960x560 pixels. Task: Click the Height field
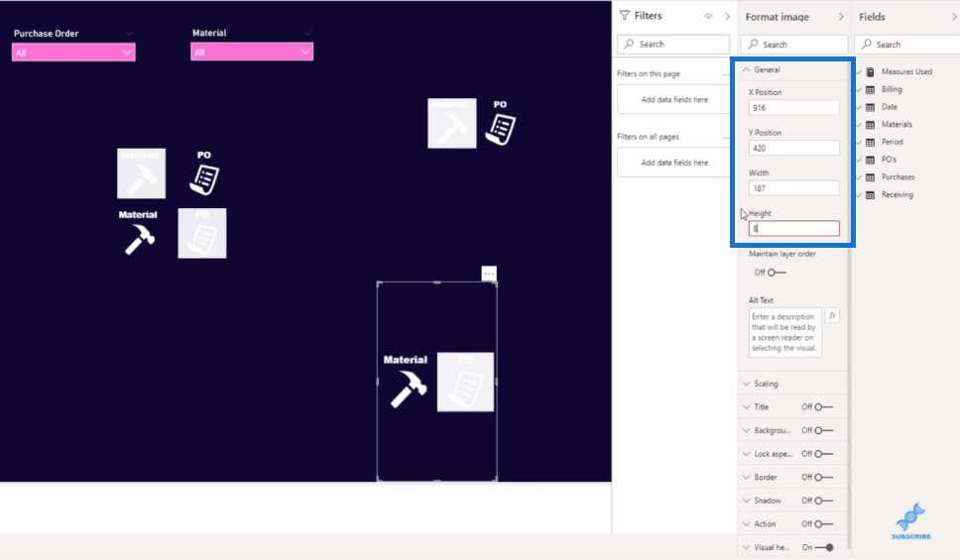tap(793, 228)
